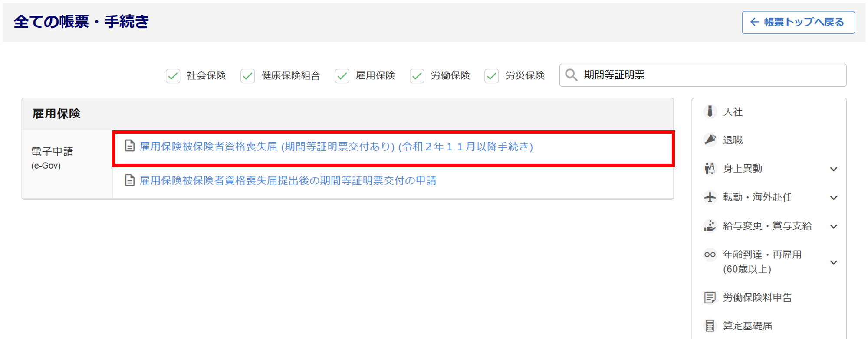Click the 労働保険料申告 document icon
This screenshot has width=868, height=339.
[710, 298]
